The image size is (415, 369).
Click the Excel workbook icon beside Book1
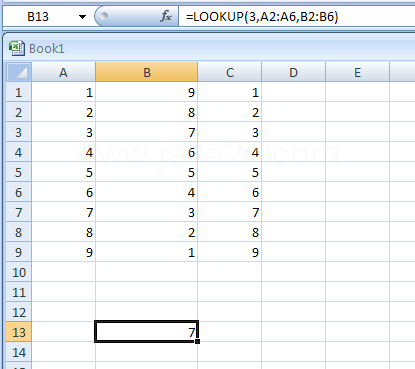tap(16, 48)
